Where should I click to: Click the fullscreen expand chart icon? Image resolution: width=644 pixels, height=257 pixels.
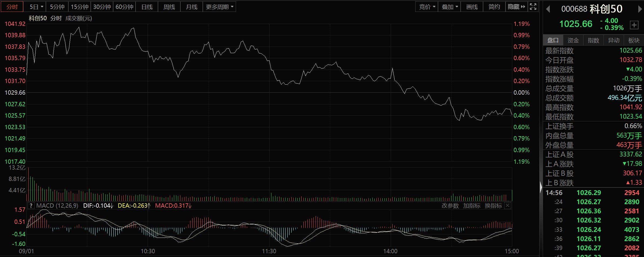click(533, 7)
